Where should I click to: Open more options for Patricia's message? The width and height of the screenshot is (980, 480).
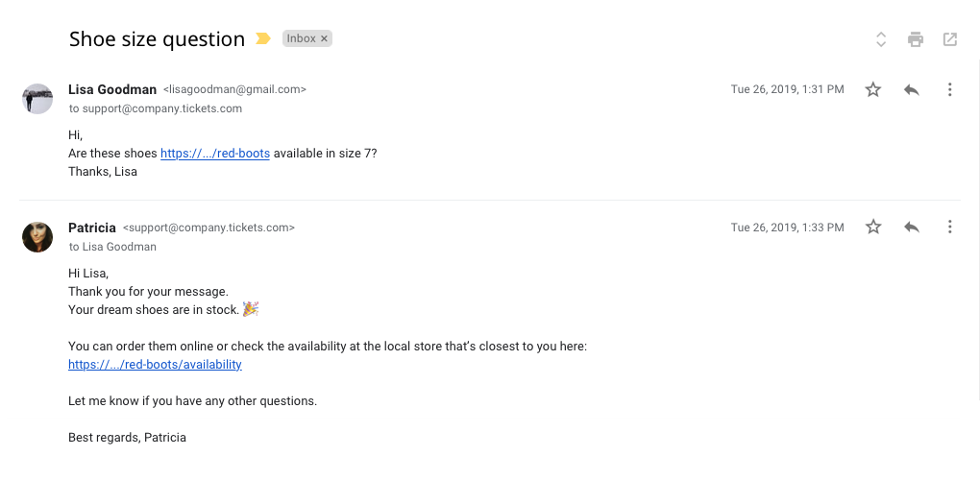949,228
